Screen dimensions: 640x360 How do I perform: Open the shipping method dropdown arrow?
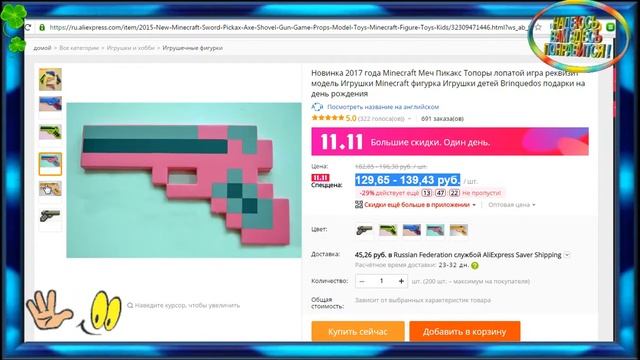(567, 255)
